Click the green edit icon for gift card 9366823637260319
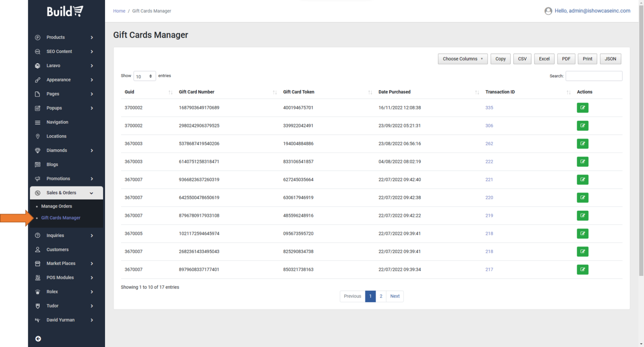Image resolution: width=644 pixels, height=347 pixels. coord(582,180)
